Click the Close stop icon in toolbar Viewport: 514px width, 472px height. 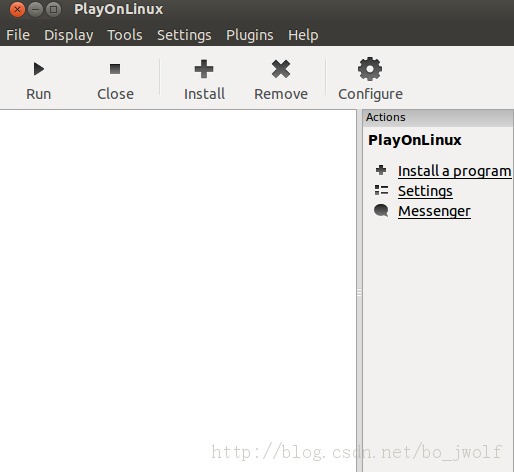pyautogui.click(x=115, y=69)
